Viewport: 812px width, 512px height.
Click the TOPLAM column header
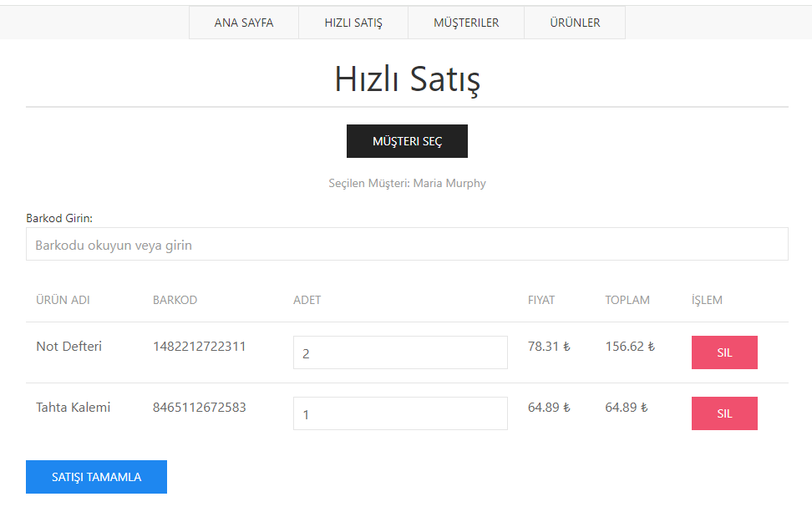(x=627, y=300)
